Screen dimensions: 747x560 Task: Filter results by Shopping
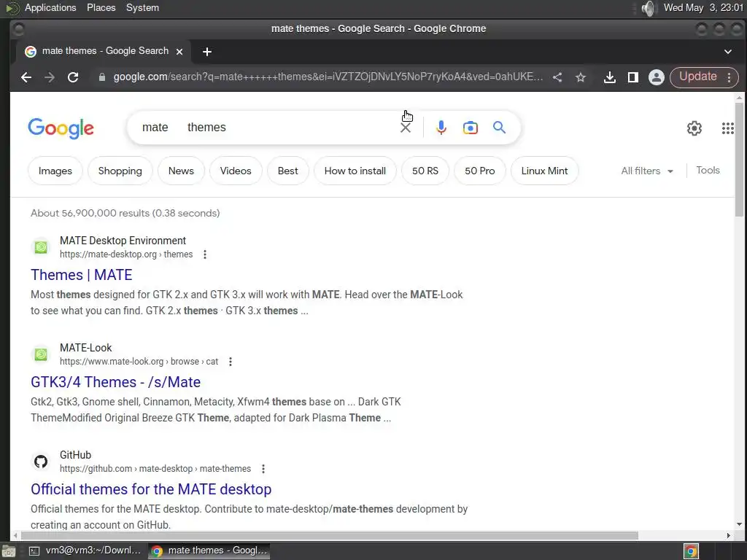tap(120, 171)
